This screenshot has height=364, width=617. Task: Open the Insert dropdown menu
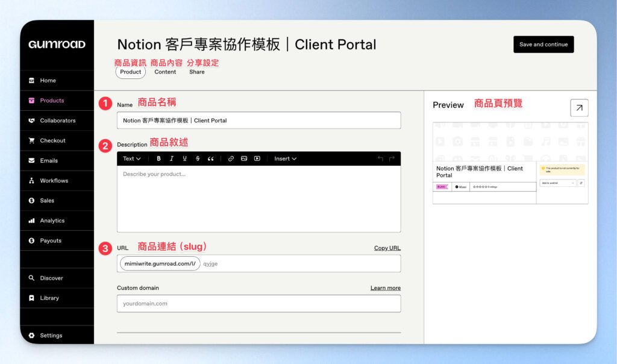[x=285, y=158]
